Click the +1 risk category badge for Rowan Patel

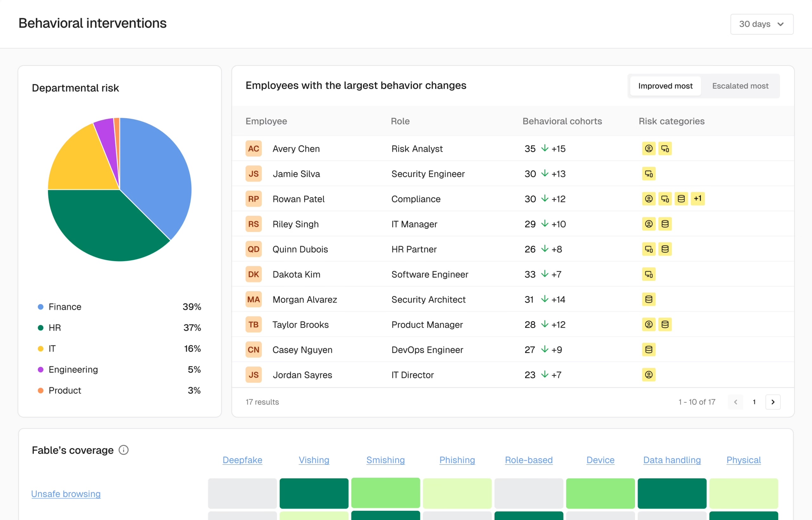coord(697,199)
